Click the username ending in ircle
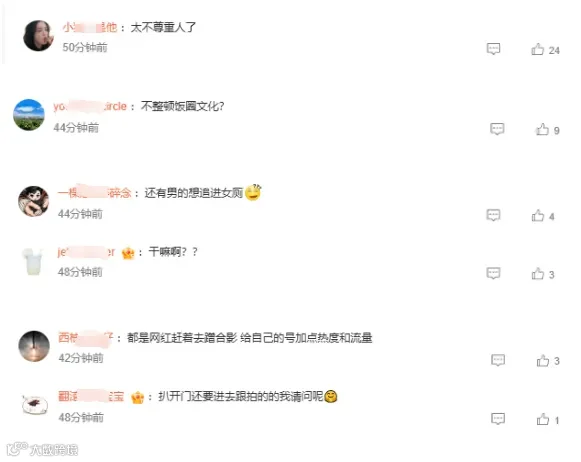This screenshot has width=581, height=462. coord(90,107)
